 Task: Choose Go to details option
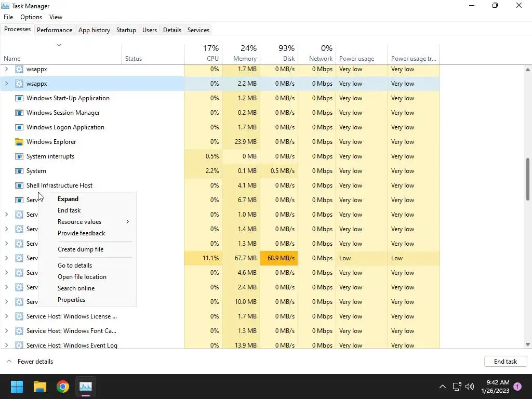click(87, 265)
